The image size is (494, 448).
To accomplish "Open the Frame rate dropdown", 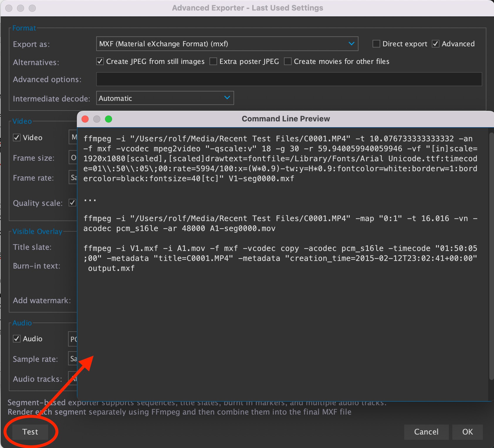I will coord(73,177).
